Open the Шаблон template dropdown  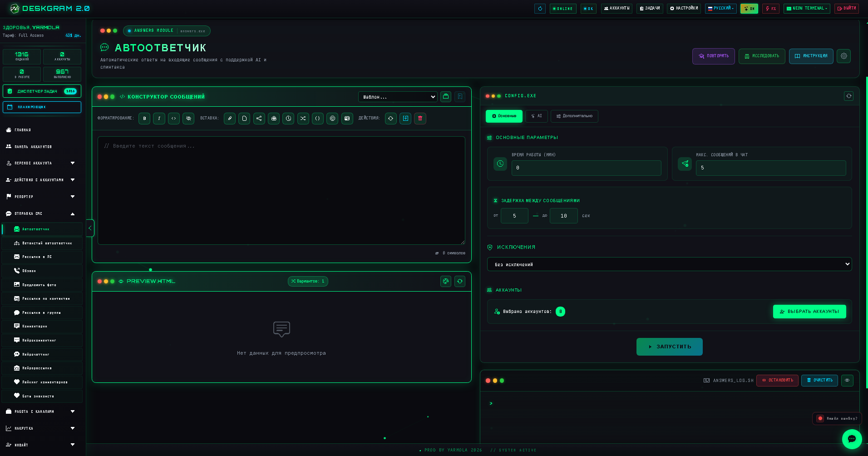click(x=398, y=97)
